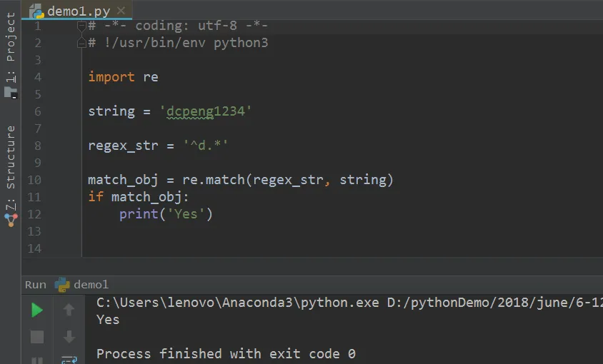The image size is (603, 364).
Task: Click the python.exe command path in output
Action: tap(238, 303)
